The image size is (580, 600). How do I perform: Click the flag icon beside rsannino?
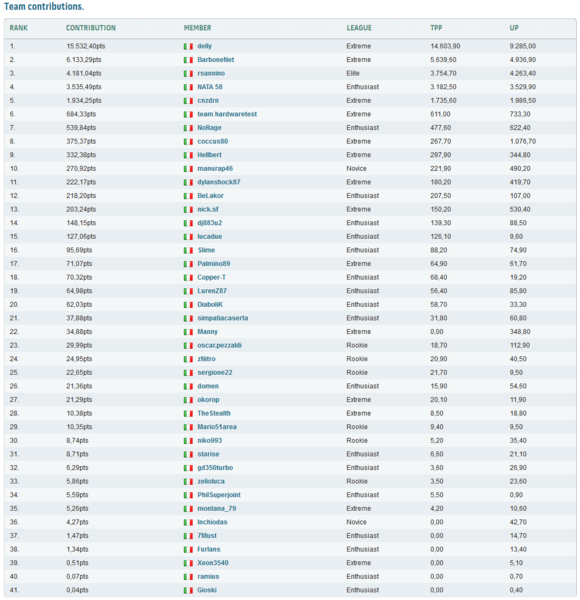click(188, 73)
